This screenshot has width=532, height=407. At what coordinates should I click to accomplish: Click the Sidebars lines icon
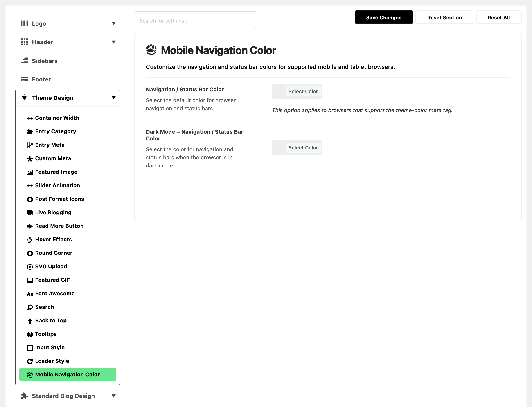pos(25,61)
